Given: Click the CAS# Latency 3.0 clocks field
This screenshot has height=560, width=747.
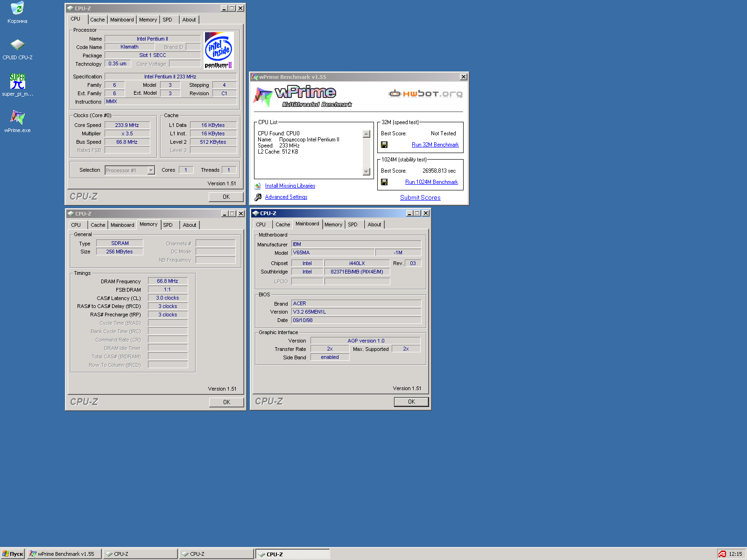Looking at the screenshot, I should click(168, 298).
